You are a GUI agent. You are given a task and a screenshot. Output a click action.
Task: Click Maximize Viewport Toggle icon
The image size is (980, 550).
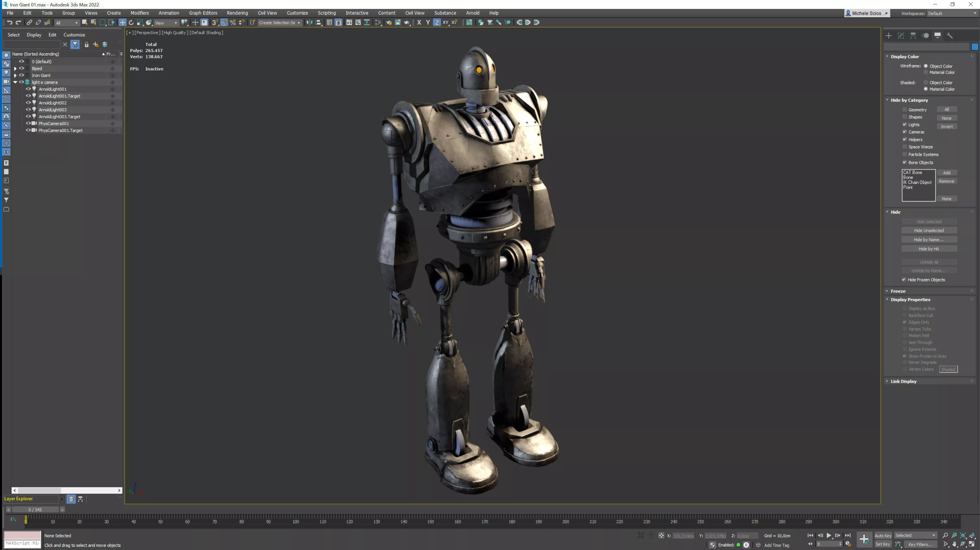point(972,544)
